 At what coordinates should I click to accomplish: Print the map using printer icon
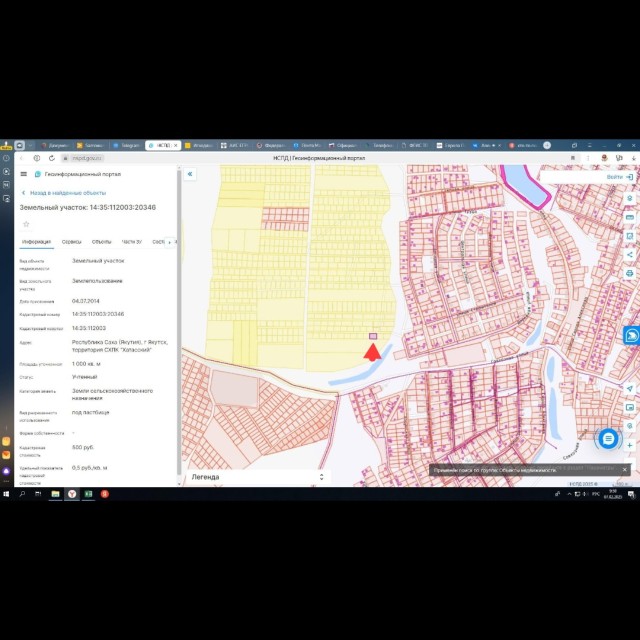point(629,273)
